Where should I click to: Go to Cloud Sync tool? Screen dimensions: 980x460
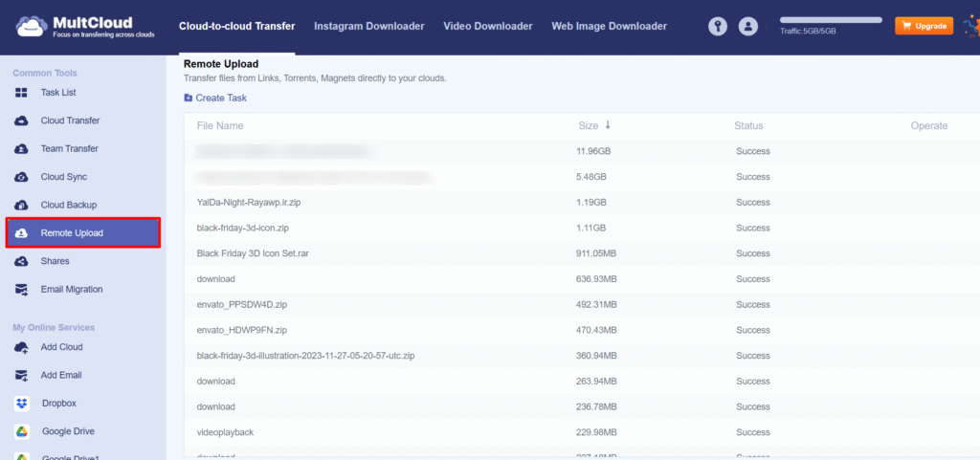pos(63,177)
